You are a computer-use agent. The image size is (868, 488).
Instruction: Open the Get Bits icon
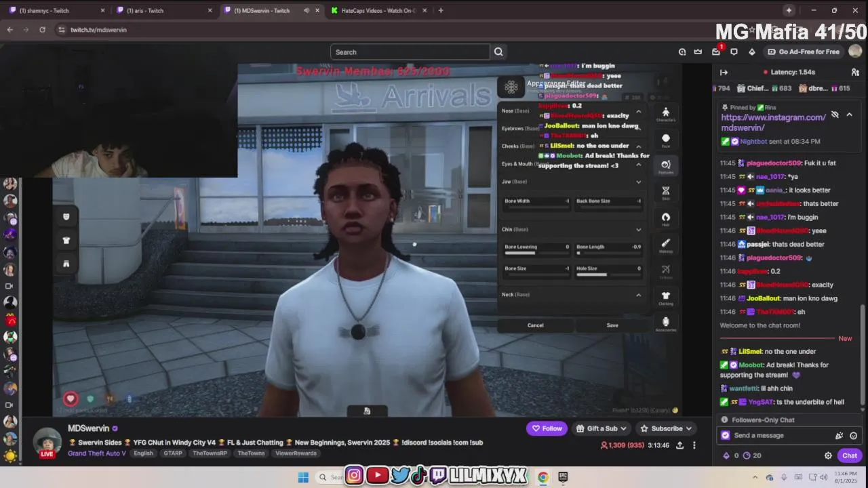click(751, 52)
